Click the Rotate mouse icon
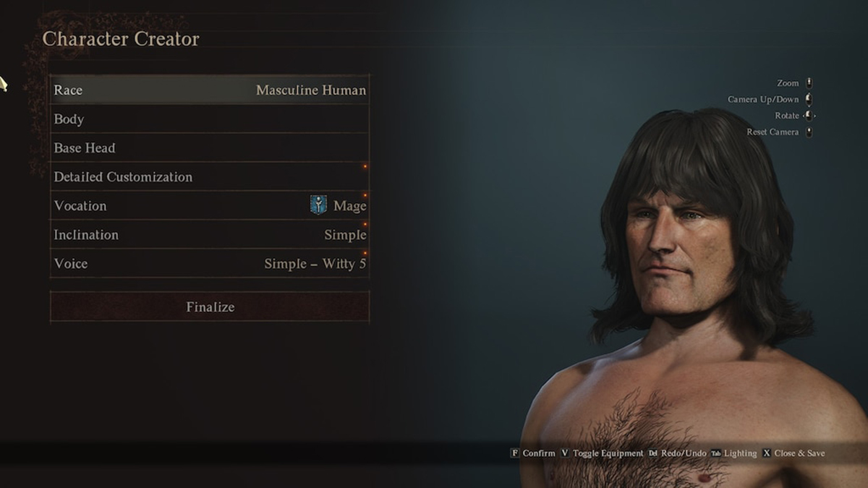The width and height of the screenshot is (868, 488). (809, 116)
